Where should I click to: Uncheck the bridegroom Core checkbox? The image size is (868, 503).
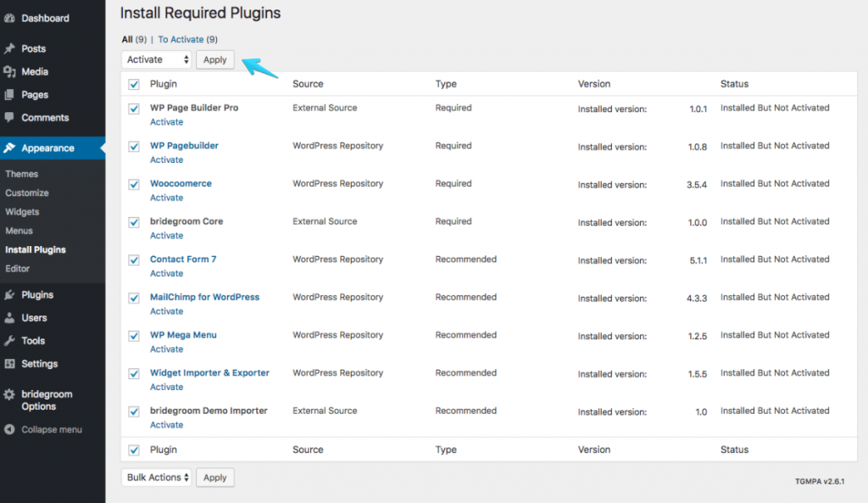[x=134, y=222]
